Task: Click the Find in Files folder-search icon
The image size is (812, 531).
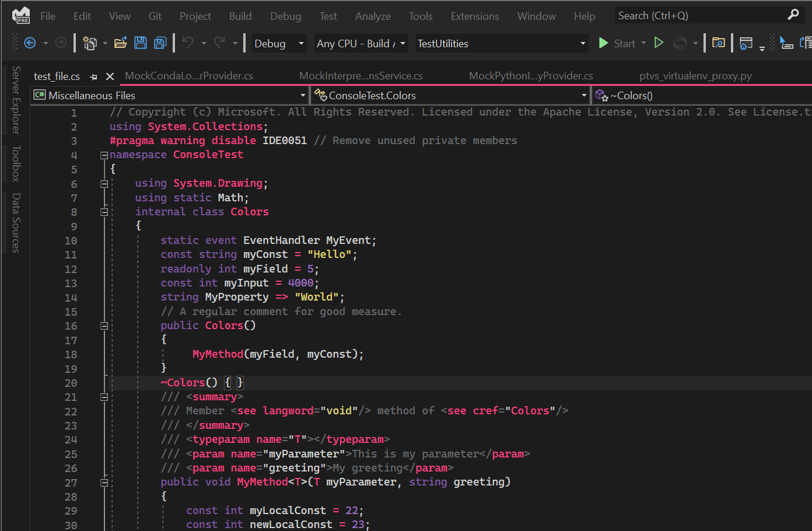Action: (x=719, y=43)
